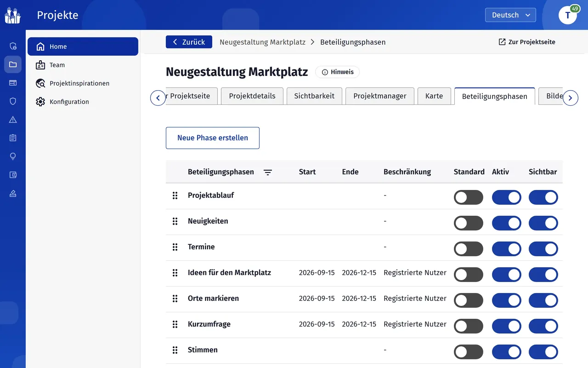The image size is (588, 368).
Task: Click the Projektablauf phase name
Action: pos(211,195)
